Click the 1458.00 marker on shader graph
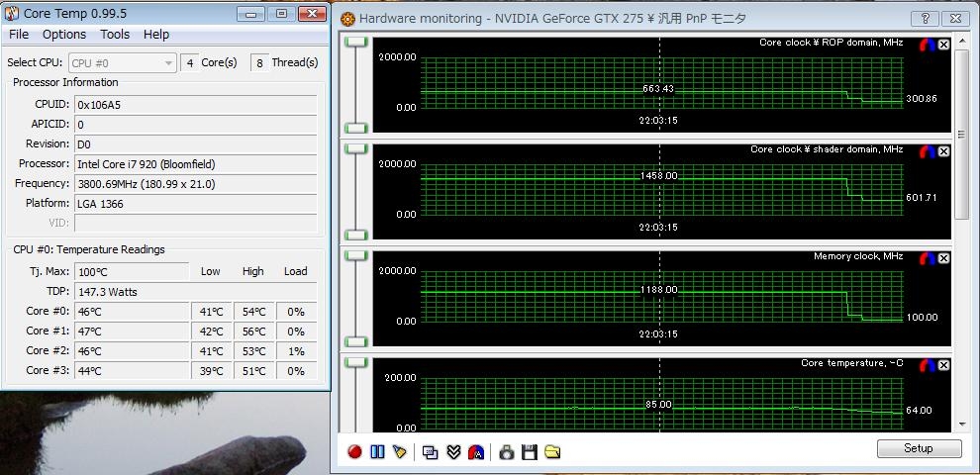This screenshot has width=980, height=475. [658, 176]
